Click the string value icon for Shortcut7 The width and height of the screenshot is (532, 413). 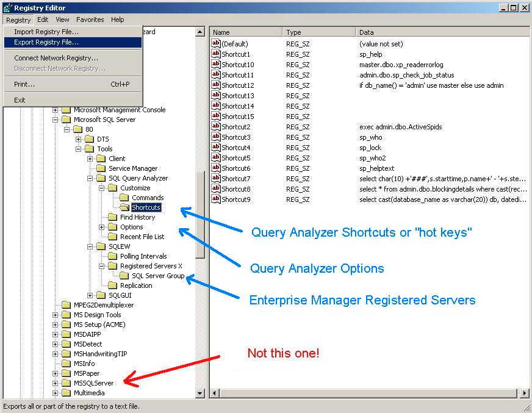216,178
